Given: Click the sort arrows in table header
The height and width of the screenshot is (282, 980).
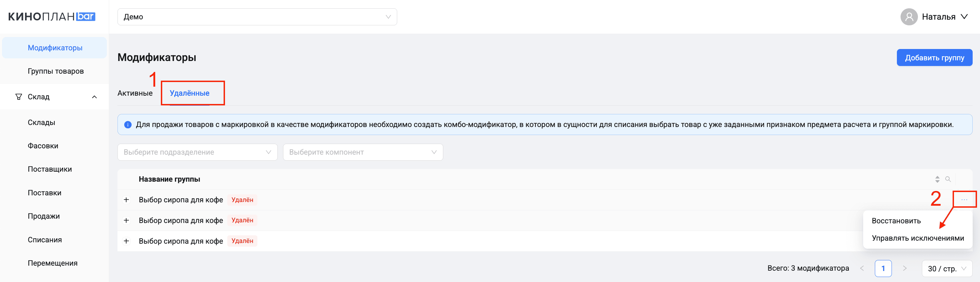Looking at the screenshot, I should click(x=937, y=179).
